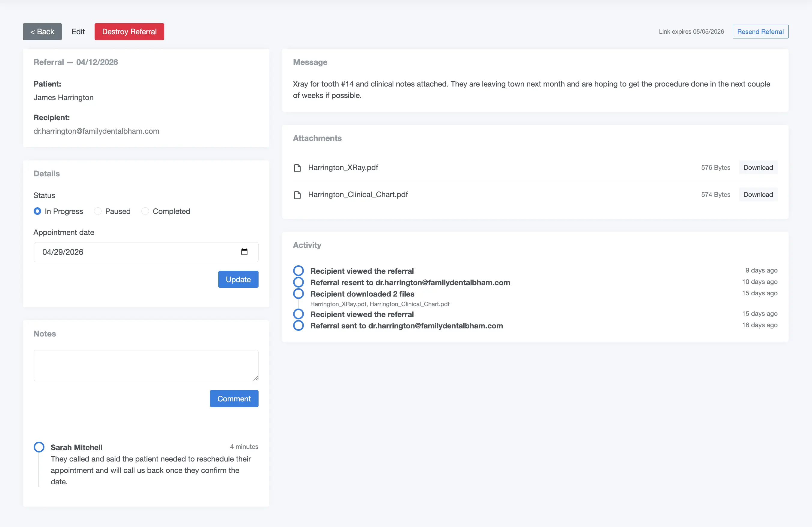Download the Harrington_XRay.pdf attachment

click(x=758, y=168)
